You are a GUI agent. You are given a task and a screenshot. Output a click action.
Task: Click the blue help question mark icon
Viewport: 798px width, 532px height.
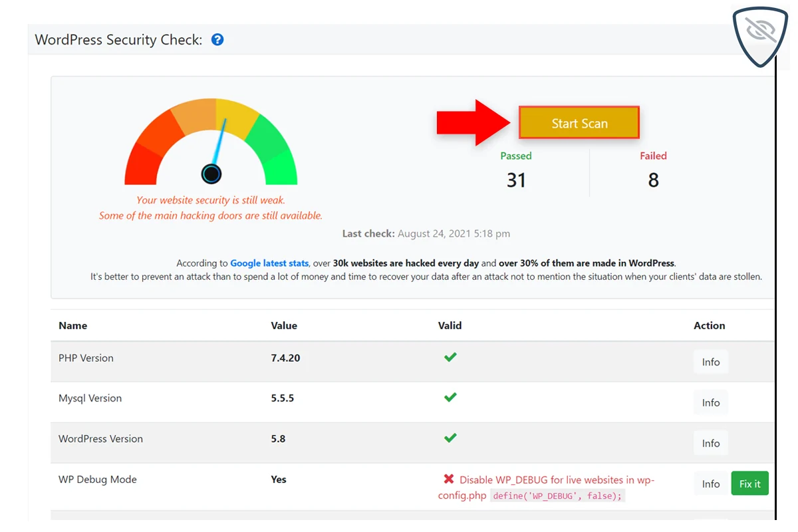tap(217, 40)
